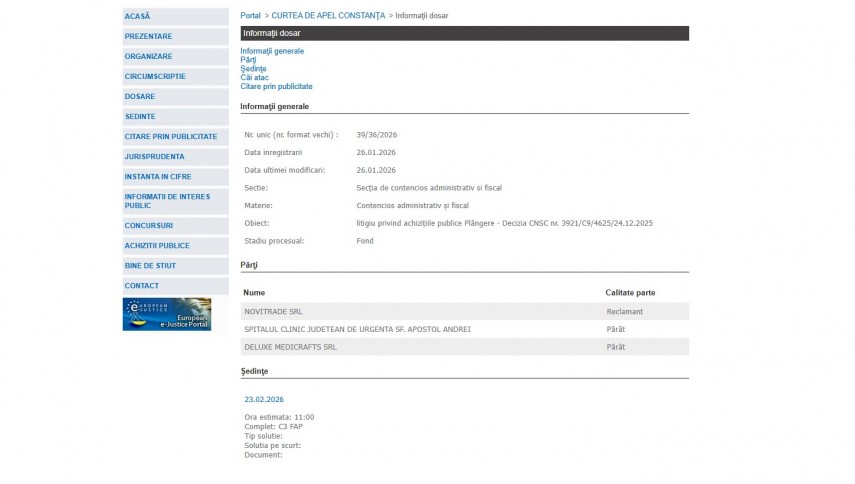The height and width of the screenshot is (484, 855).
Task: Open INFORMATII DE INTERES PUBLIC
Action: tap(167, 201)
